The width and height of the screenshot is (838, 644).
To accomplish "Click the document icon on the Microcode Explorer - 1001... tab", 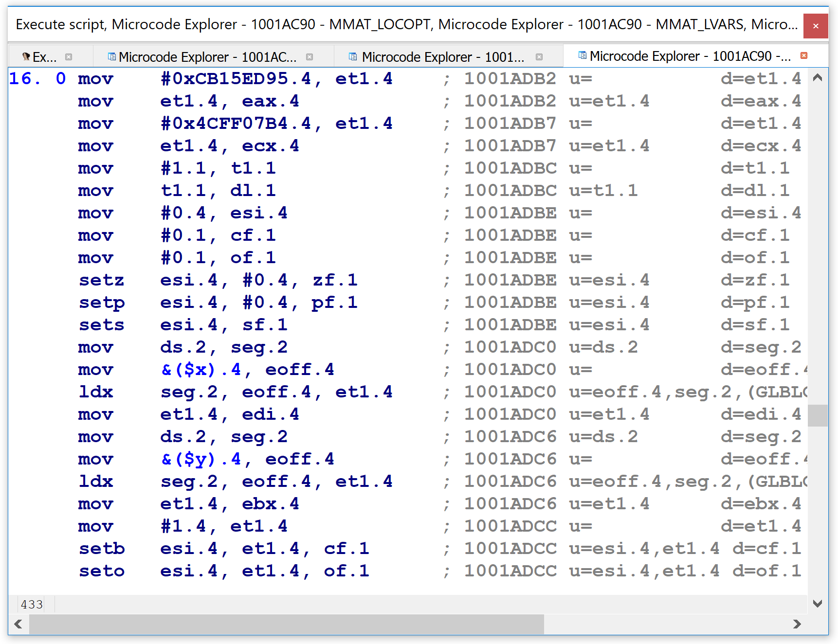I will point(353,57).
